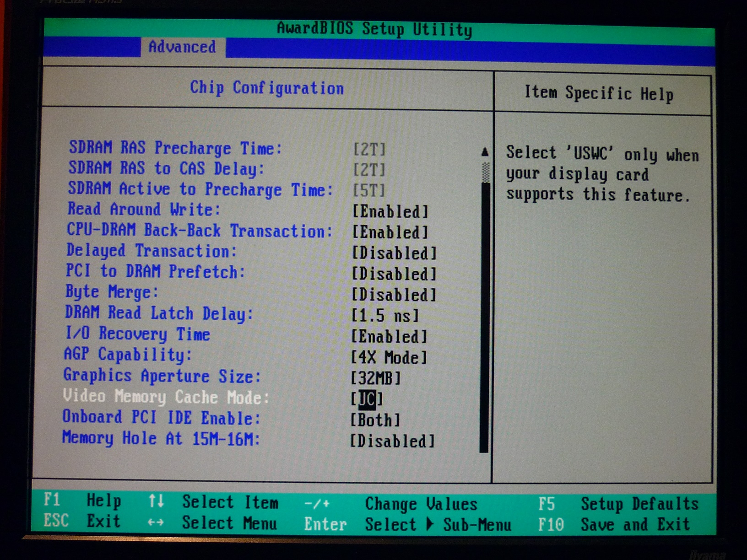Select the Graphics Aperture Size label
Viewport: 747px width, 560px height.
point(162,376)
